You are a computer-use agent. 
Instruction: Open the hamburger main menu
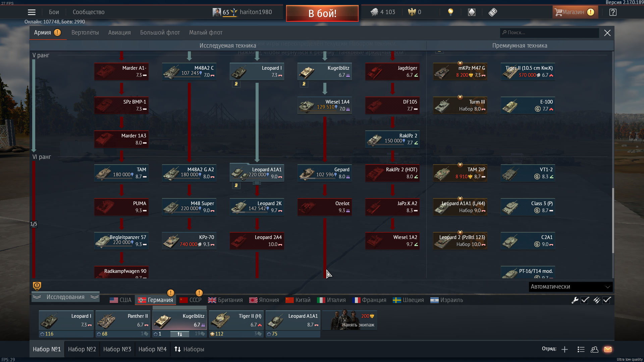pos(32,12)
